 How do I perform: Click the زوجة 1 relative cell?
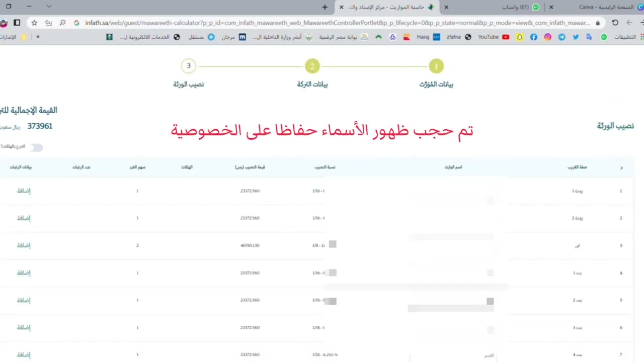coord(577,191)
